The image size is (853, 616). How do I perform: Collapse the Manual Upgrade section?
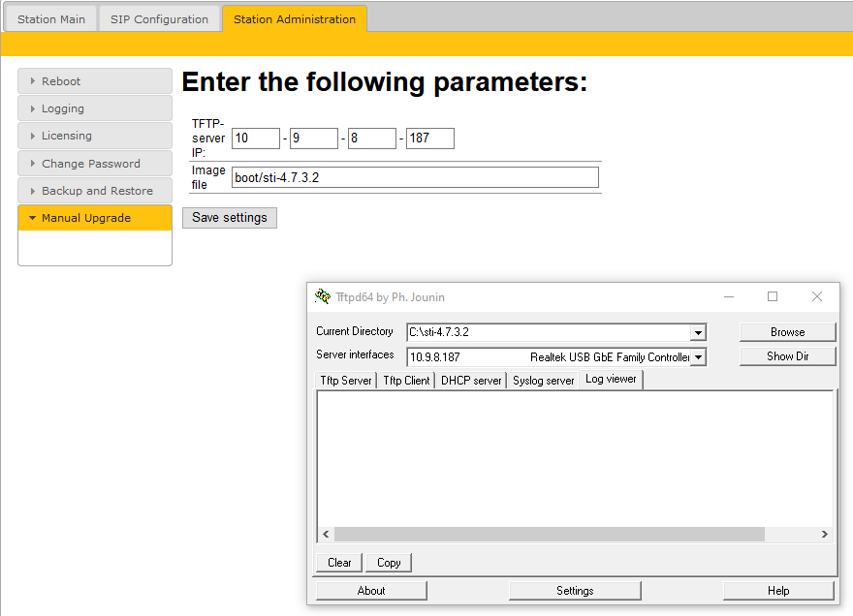pyautogui.click(x=94, y=218)
